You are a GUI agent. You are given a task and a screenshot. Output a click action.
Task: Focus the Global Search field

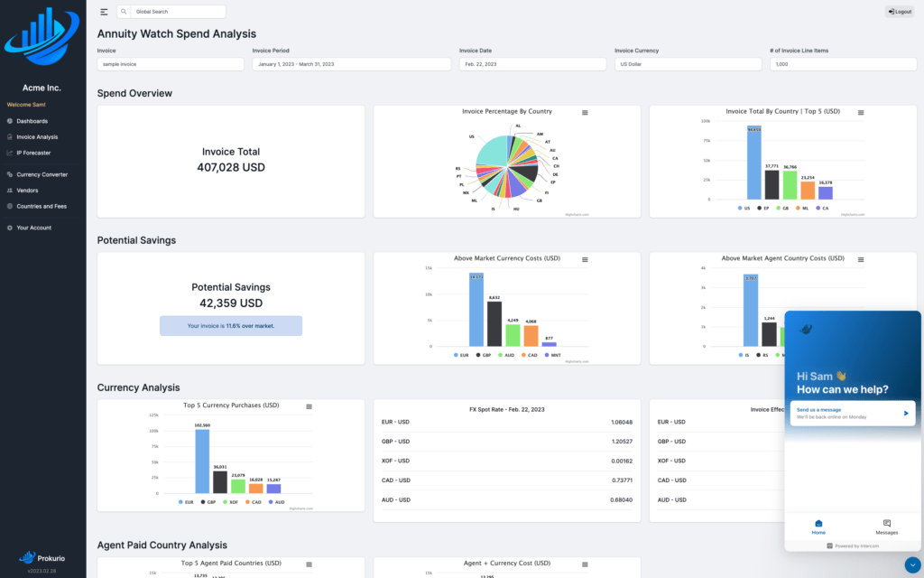point(178,12)
